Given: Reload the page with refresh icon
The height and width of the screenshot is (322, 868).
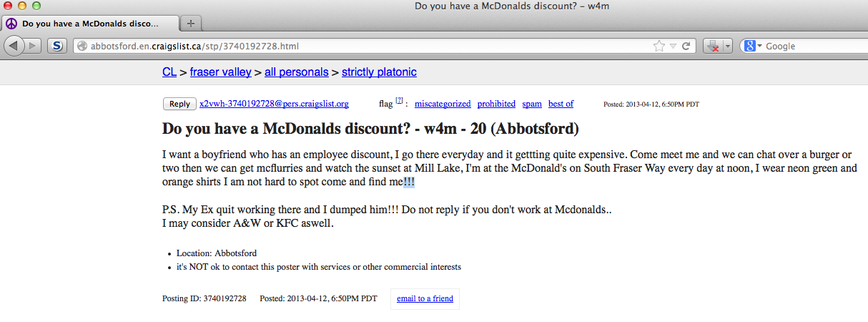Looking at the screenshot, I should (x=686, y=46).
